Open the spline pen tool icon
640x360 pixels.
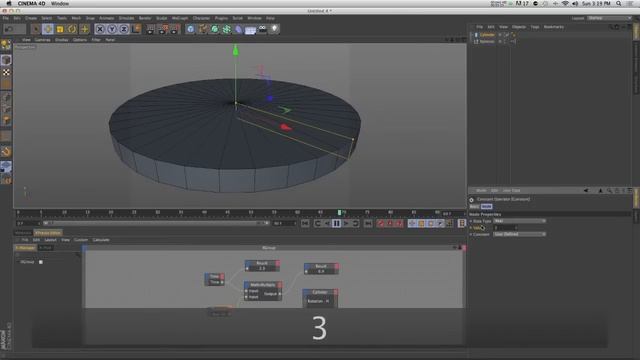coord(203,29)
